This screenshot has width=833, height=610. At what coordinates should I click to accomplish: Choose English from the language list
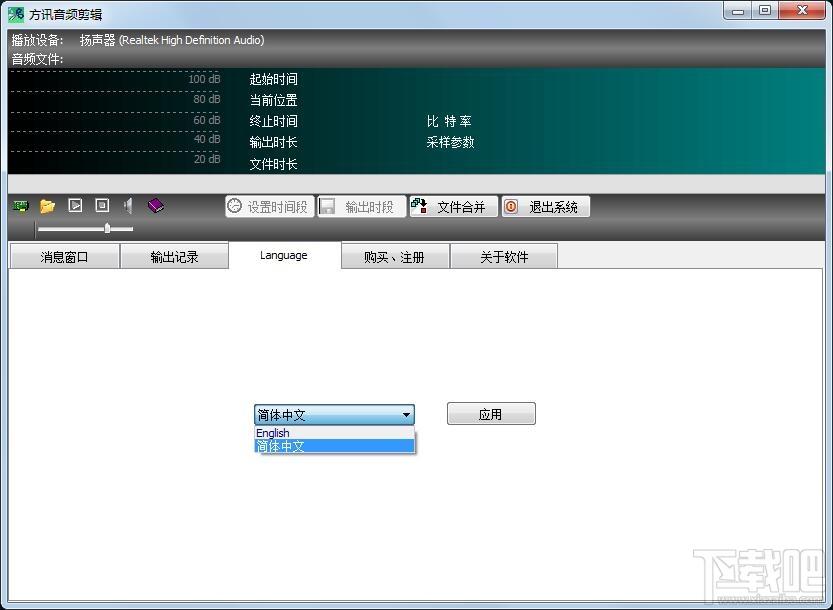click(x=334, y=433)
